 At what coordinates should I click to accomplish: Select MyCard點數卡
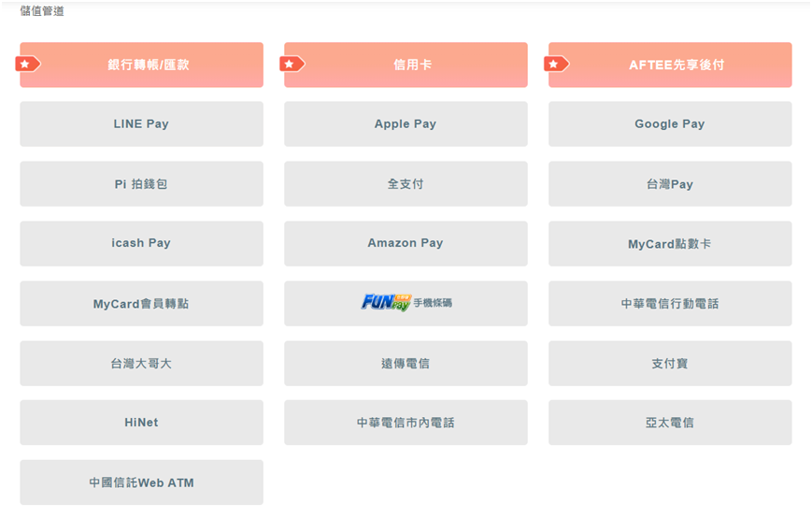coord(670,243)
